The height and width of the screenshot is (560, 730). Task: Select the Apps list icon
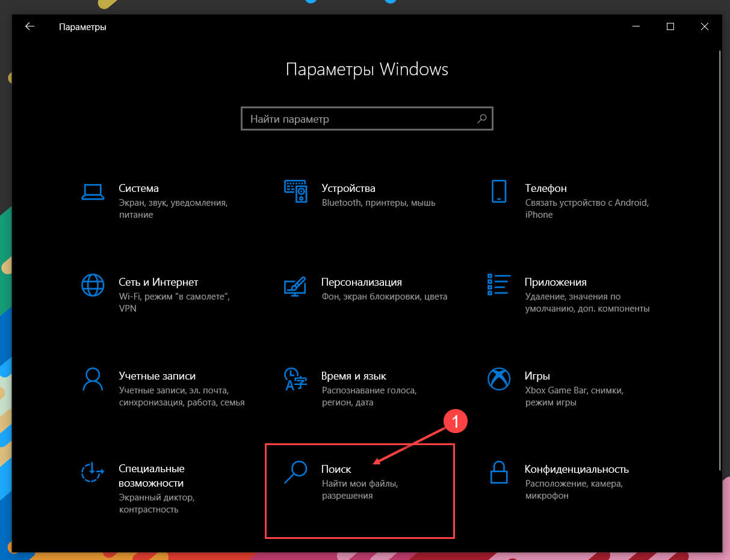pyautogui.click(x=498, y=285)
